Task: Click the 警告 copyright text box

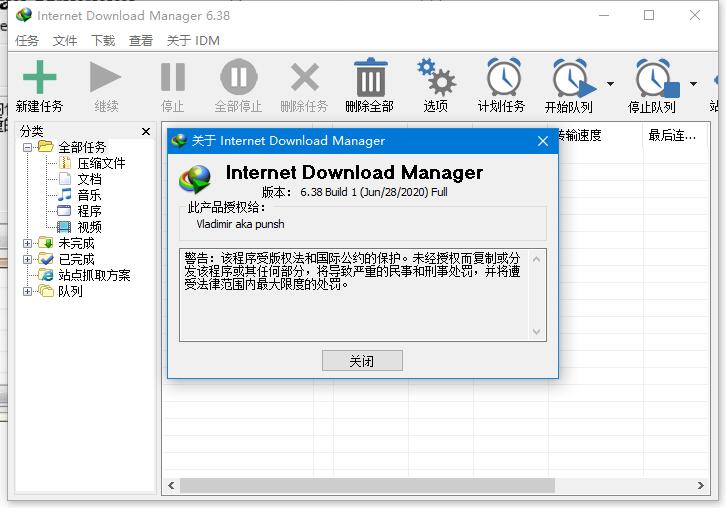Action: 363,295
